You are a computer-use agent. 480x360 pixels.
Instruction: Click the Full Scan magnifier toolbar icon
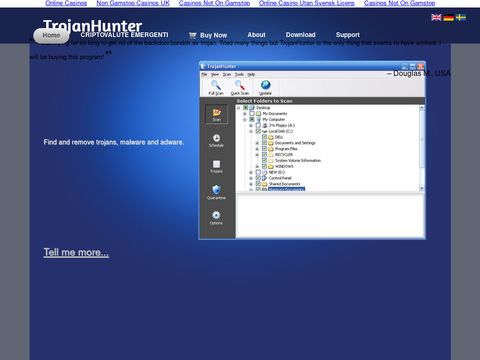(x=216, y=85)
